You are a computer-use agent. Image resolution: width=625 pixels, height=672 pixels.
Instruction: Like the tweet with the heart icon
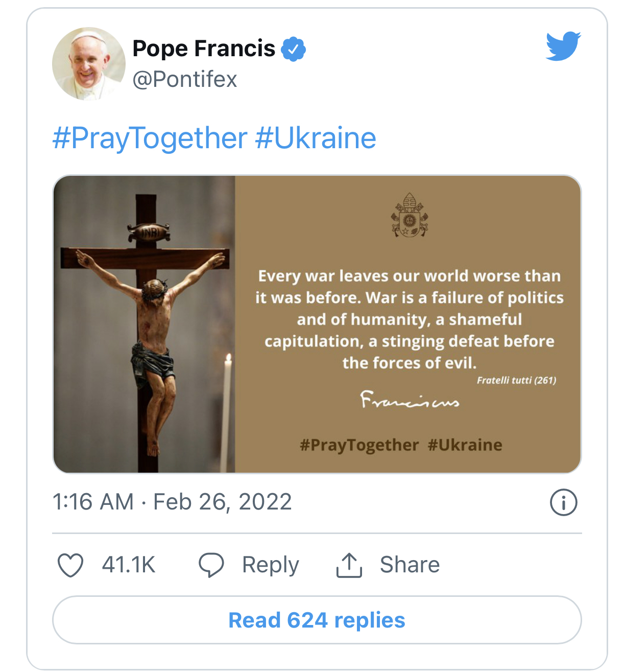70,565
